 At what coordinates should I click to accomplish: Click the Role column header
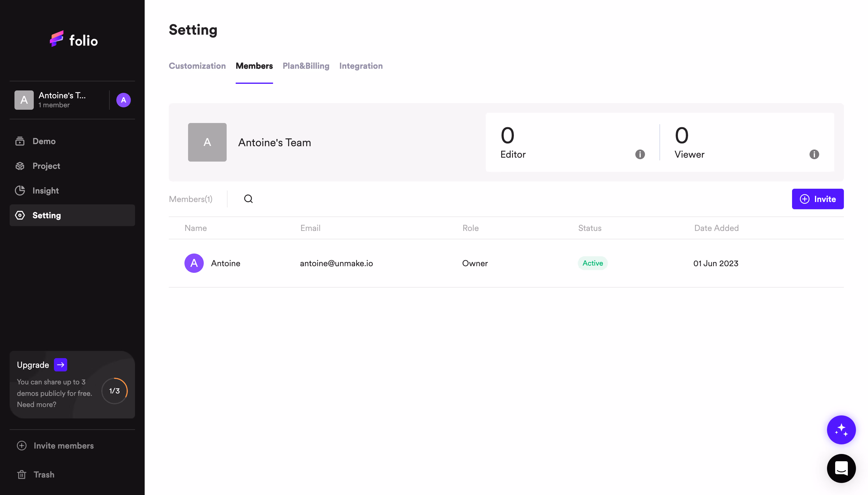[471, 228]
